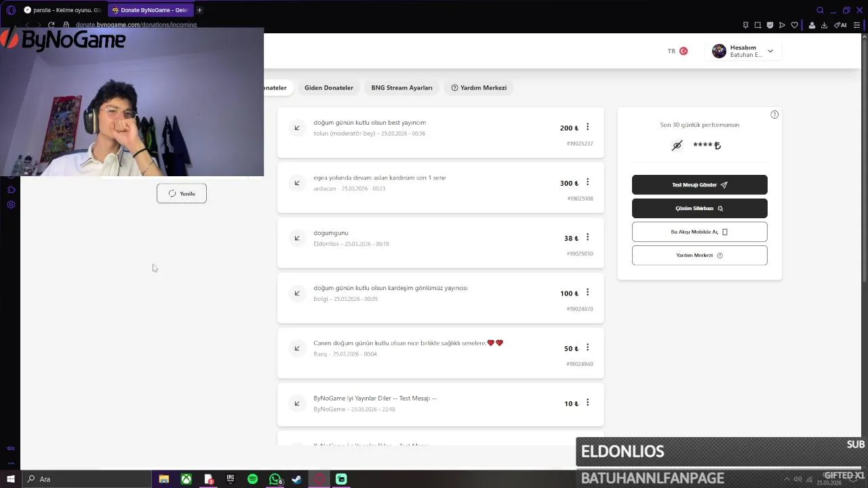This screenshot has height=488, width=868.
Task: Open Spotify from taskbar
Action: click(252, 479)
